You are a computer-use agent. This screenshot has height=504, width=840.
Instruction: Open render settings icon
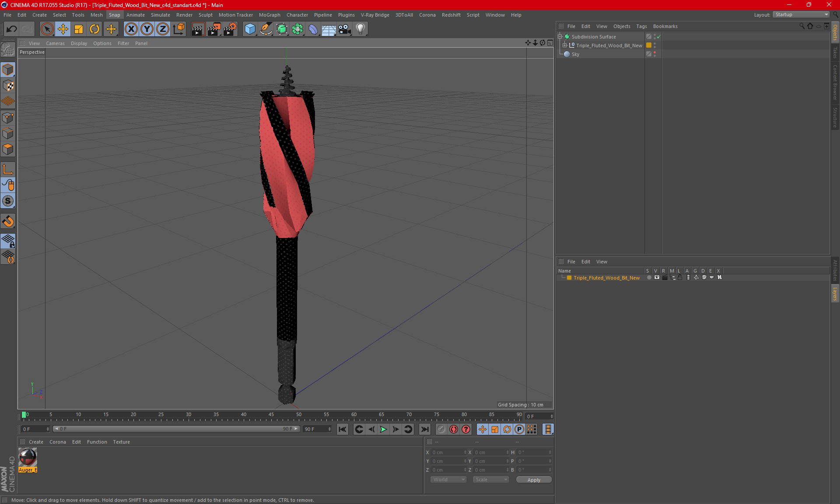[230, 29]
